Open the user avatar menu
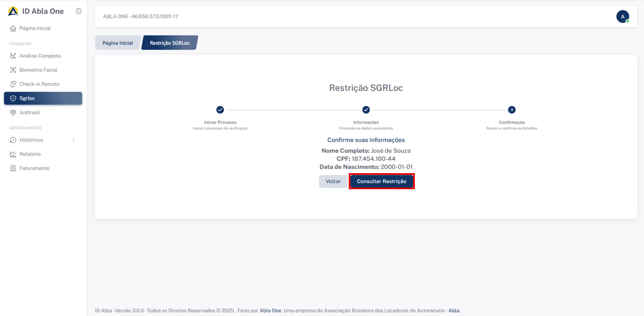This screenshot has width=644, height=316. [x=622, y=17]
